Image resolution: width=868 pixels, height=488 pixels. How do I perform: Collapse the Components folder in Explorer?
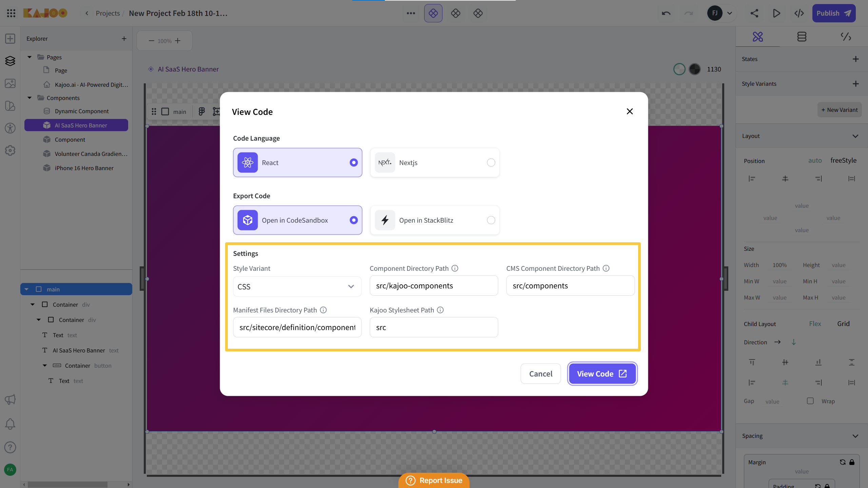pos(30,98)
